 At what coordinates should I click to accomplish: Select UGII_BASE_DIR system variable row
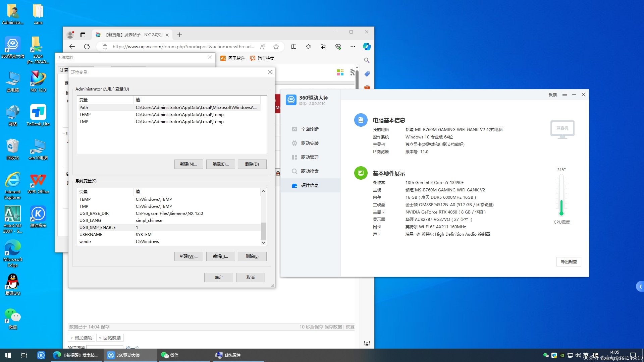pyautogui.click(x=169, y=214)
